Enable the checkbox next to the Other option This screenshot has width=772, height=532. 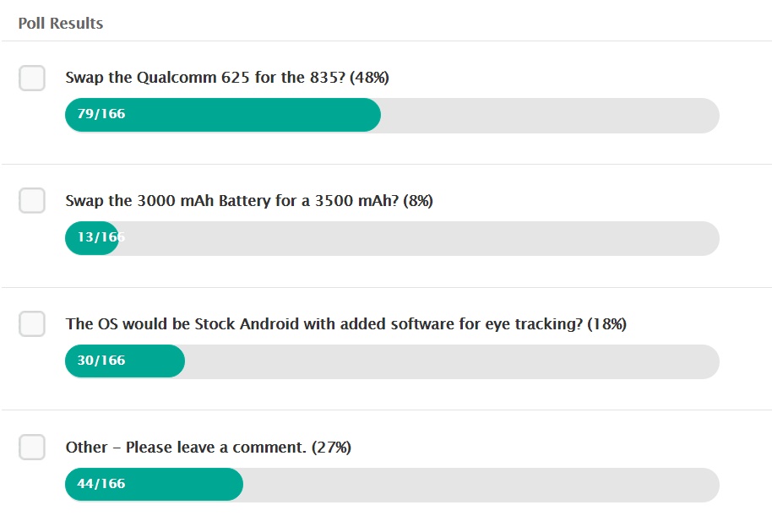point(31,448)
